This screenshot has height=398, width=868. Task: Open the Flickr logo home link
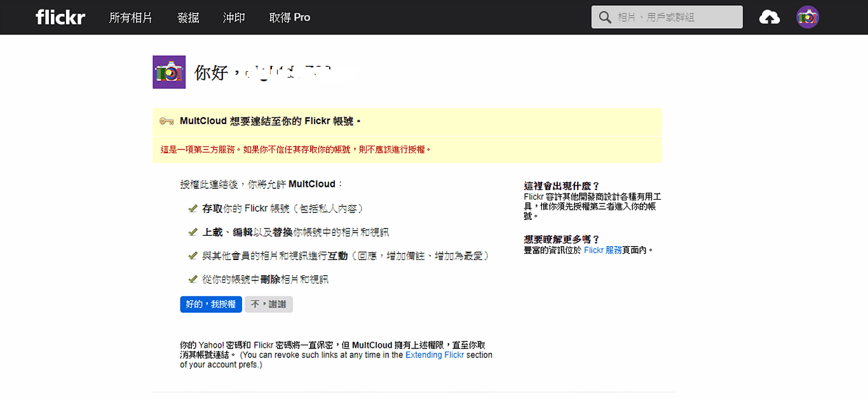click(x=60, y=17)
